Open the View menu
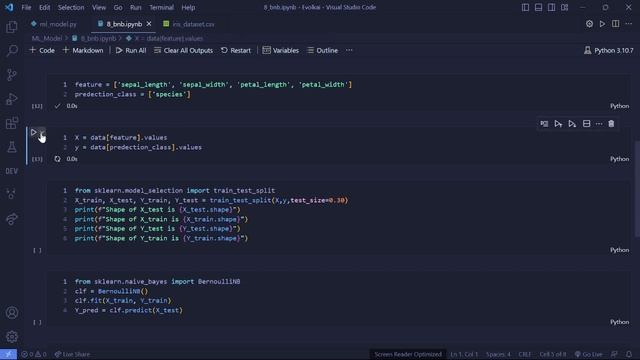The width and height of the screenshot is (640, 360). pyautogui.click(x=99, y=7)
